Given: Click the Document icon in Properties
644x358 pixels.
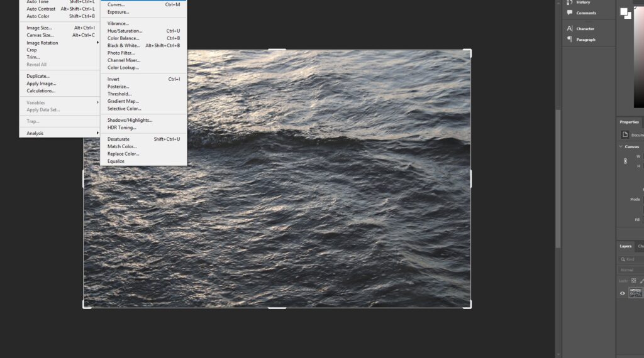Looking at the screenshot, I should point(625,134).
